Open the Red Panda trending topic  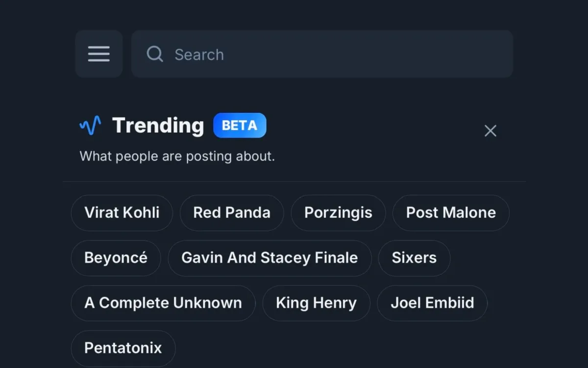pos(231,213)
